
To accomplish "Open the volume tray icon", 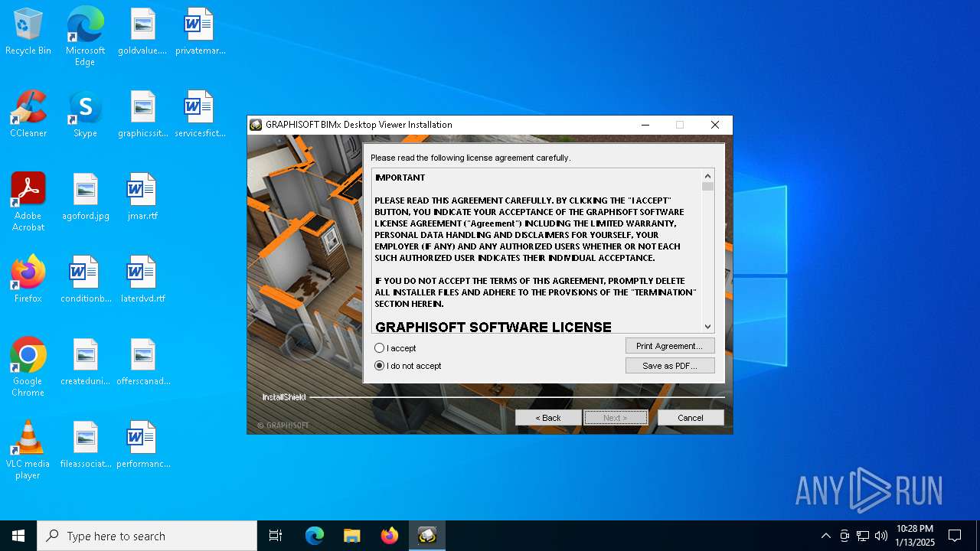I will coord(881,536).
